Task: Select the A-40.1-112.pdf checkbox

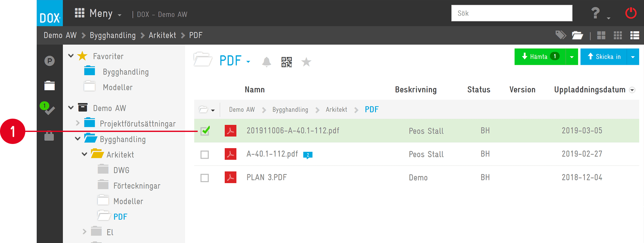Action: click(x=205, y=154)
